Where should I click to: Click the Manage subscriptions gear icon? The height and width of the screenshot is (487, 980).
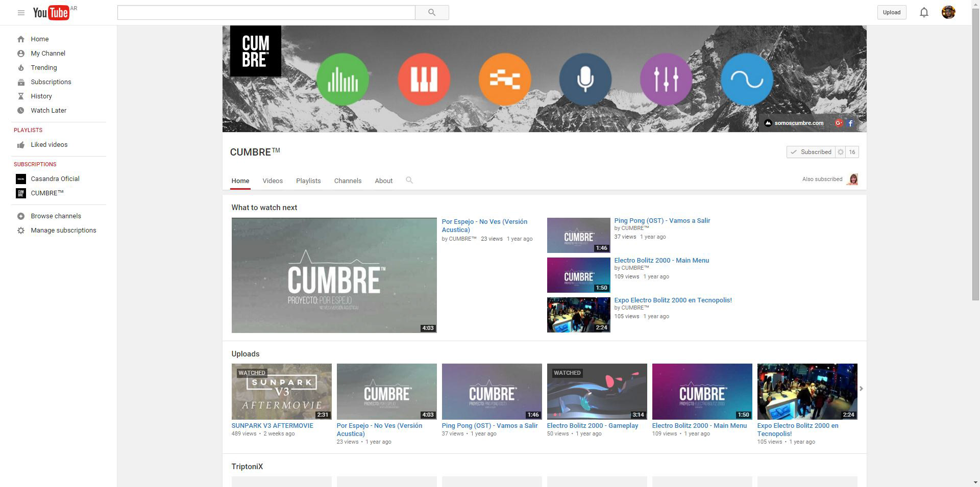pyautogui.click(x=21, y=230)
